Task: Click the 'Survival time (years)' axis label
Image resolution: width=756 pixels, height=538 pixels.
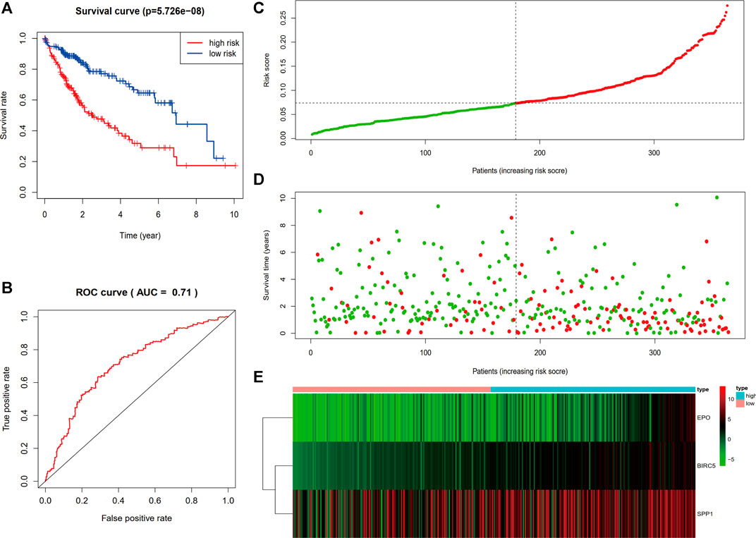Action: click(266, 265)
